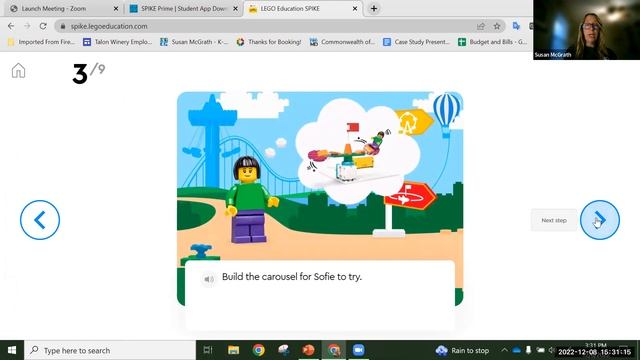Open Talon Winery Emplo bookmark
This screenshot has height=360, width=640.
point(118,42)
